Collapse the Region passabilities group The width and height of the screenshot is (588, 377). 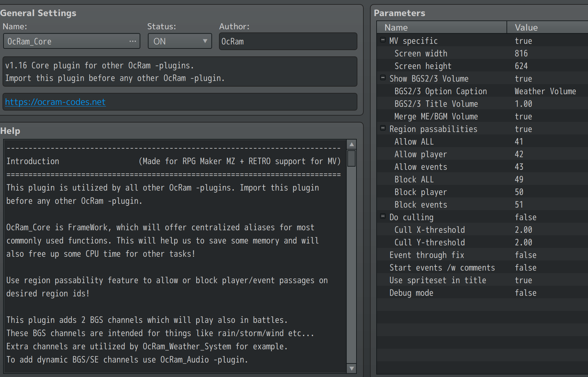[x=383, y=128]
